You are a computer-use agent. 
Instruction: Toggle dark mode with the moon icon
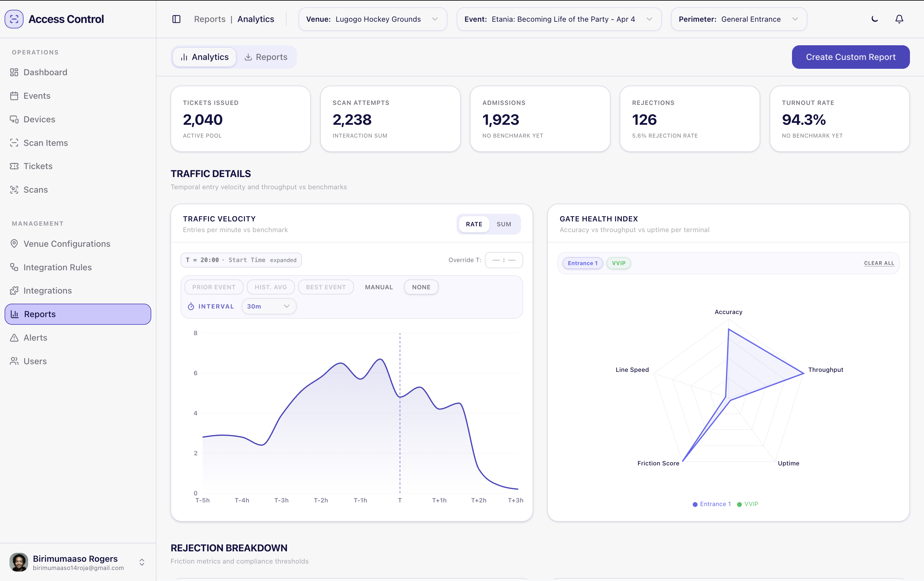click(875, 19)
